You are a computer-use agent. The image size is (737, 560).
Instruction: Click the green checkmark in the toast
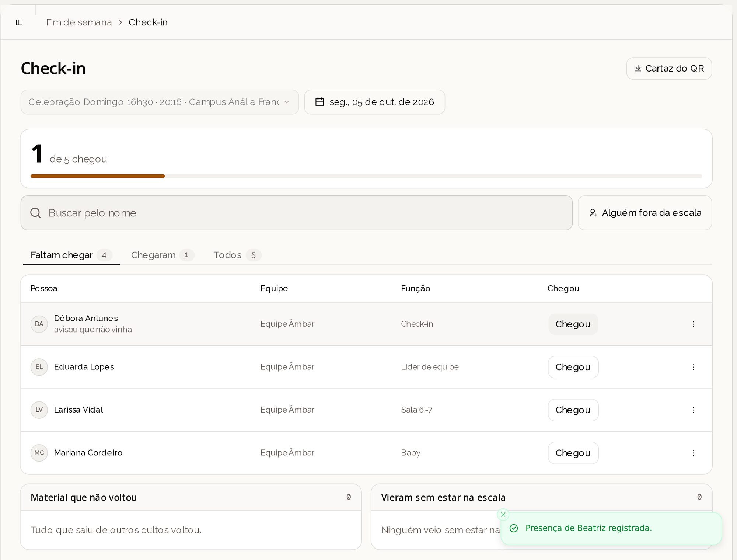tap(514, 528)
